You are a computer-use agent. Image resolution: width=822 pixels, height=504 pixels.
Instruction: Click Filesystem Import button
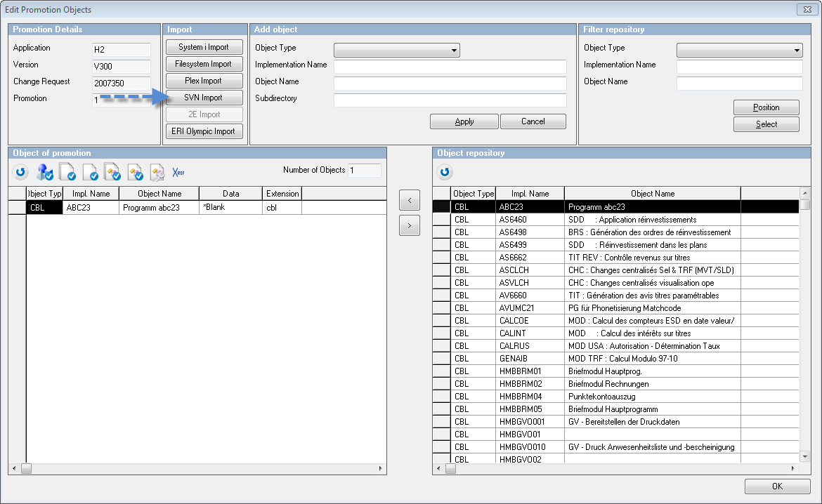tap(204, 64)
